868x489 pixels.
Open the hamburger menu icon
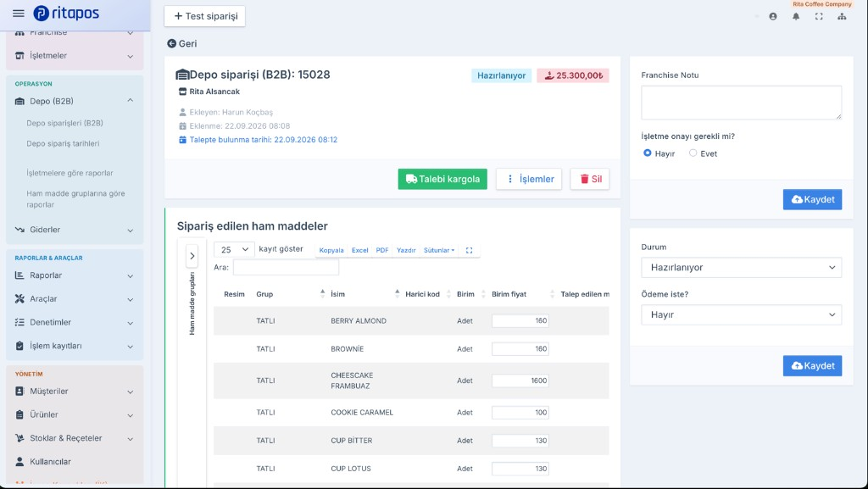coord(19,14)
